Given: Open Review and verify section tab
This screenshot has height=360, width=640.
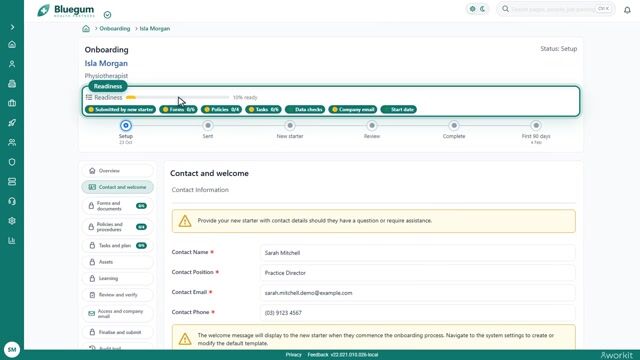Looking at the screenshot, I should click(118, 295).
